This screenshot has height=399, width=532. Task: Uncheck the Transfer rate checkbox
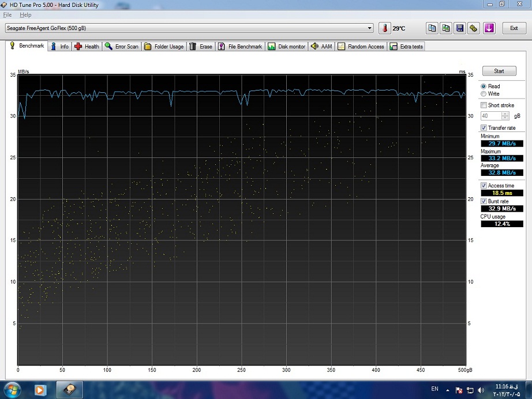[484, 127]
